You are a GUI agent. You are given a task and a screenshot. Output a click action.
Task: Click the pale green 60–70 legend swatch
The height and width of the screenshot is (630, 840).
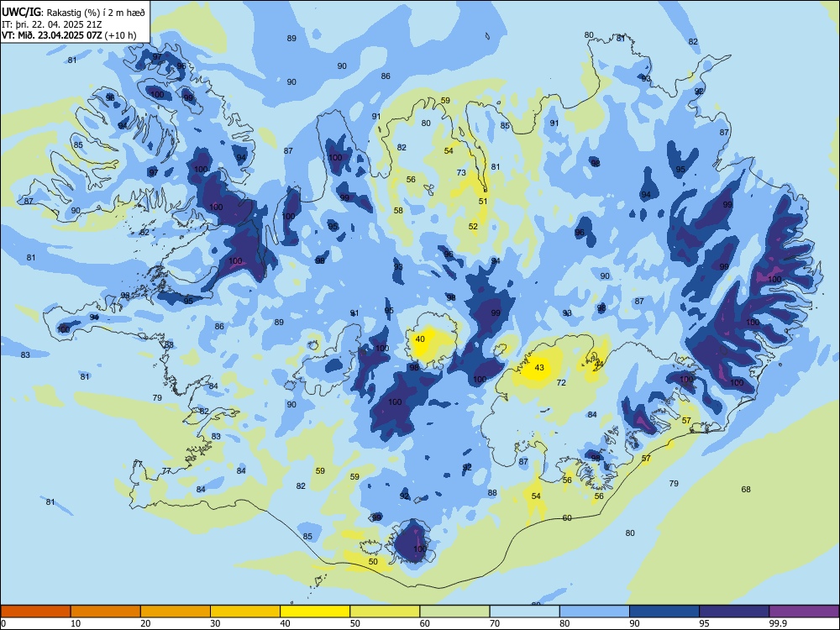click(x=454, y=612)
